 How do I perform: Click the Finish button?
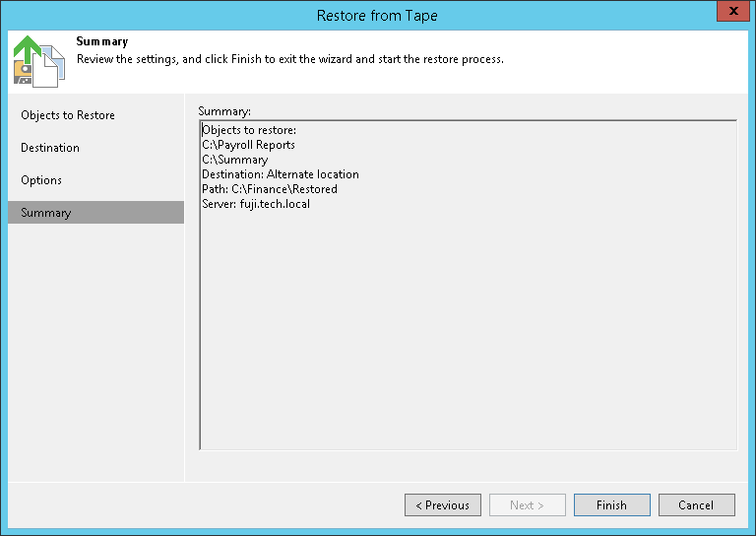tap(612, 504)
